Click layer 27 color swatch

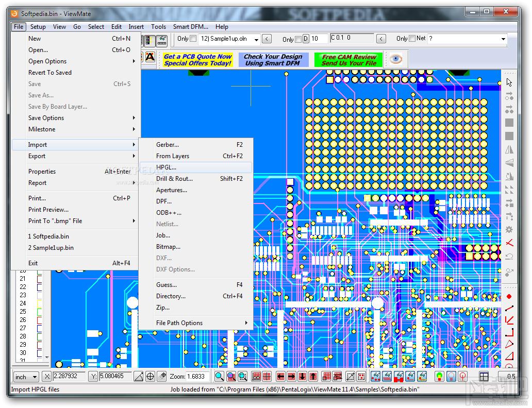point(39,328)
